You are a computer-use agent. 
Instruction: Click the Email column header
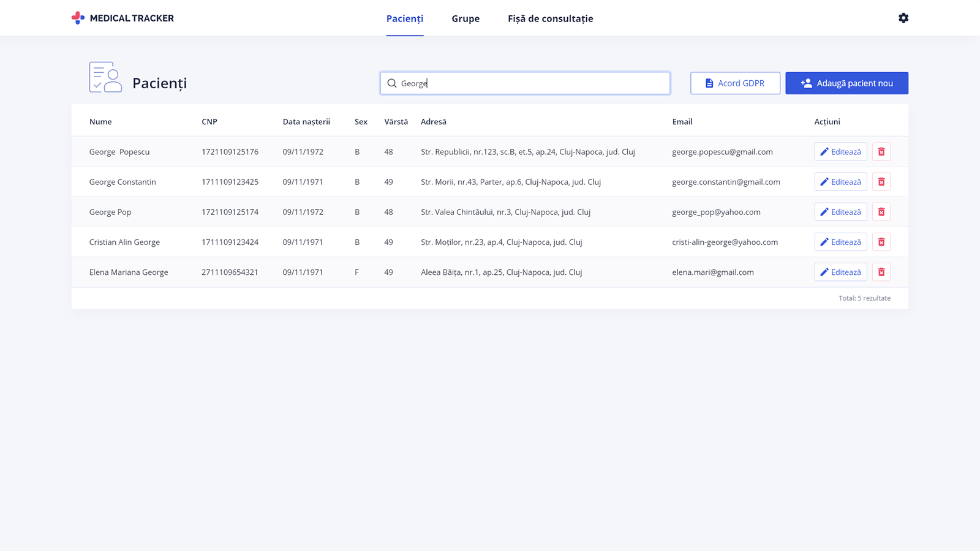pos(682,122)
